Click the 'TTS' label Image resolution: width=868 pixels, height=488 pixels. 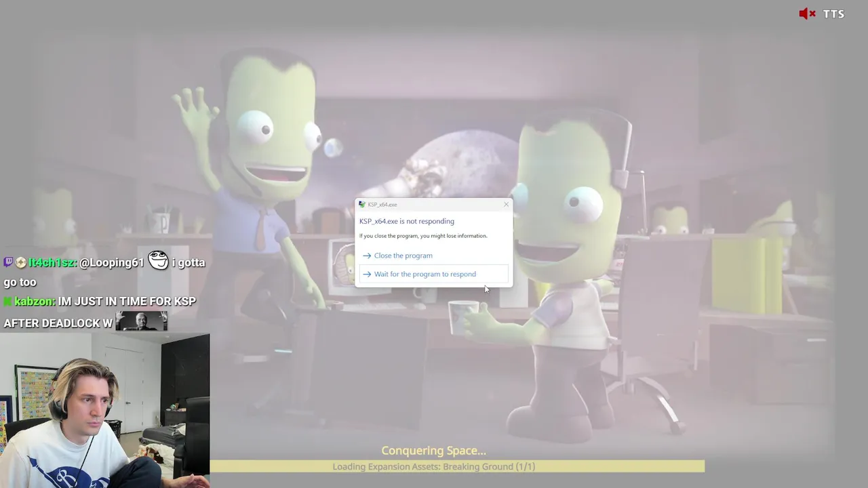[x=833, y=14]
